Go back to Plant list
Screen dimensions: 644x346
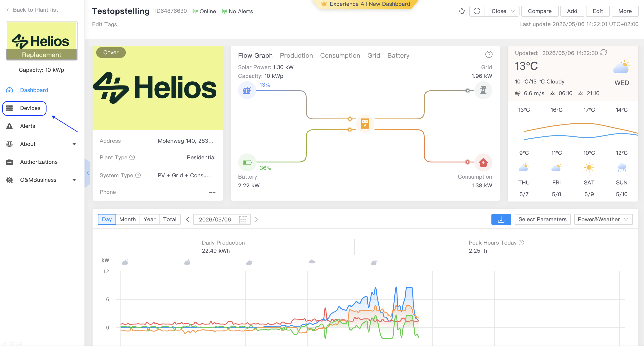tap(32, 10)
